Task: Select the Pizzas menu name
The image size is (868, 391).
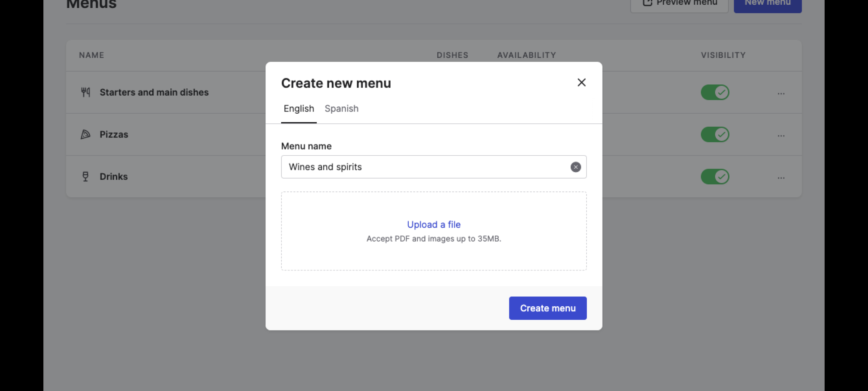Action: coord(114,134)
